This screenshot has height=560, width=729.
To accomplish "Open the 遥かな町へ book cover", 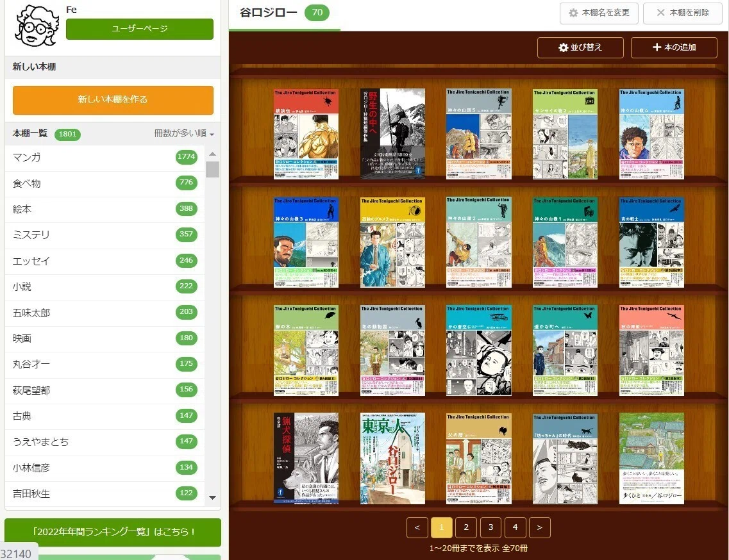I will point(566,350).
